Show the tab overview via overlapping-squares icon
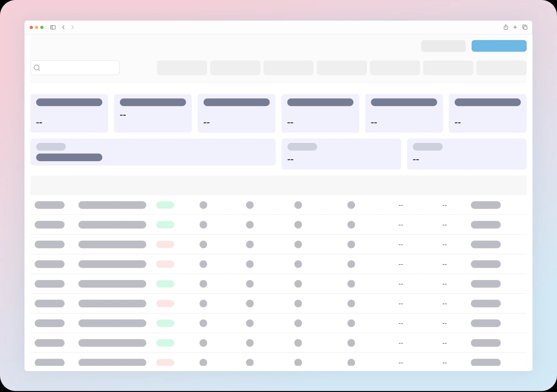Viewport: 557px width, 392px height. [525, 27]
